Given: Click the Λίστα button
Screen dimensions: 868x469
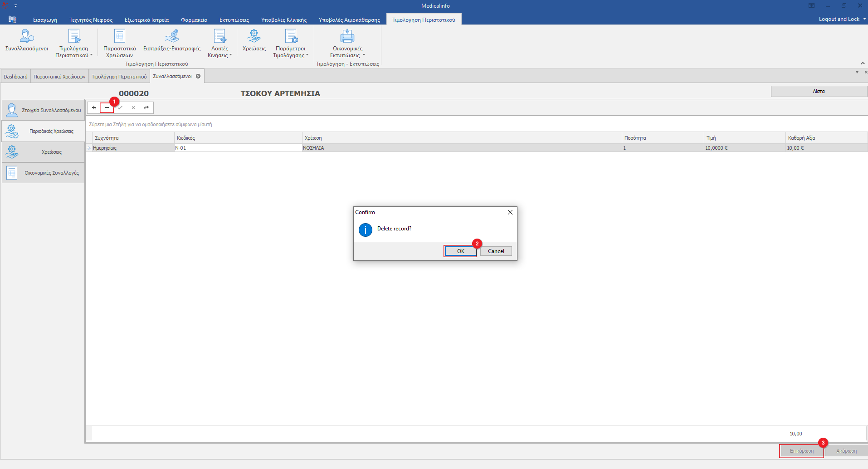Looking at the screenshot, I should pos(819,91).
